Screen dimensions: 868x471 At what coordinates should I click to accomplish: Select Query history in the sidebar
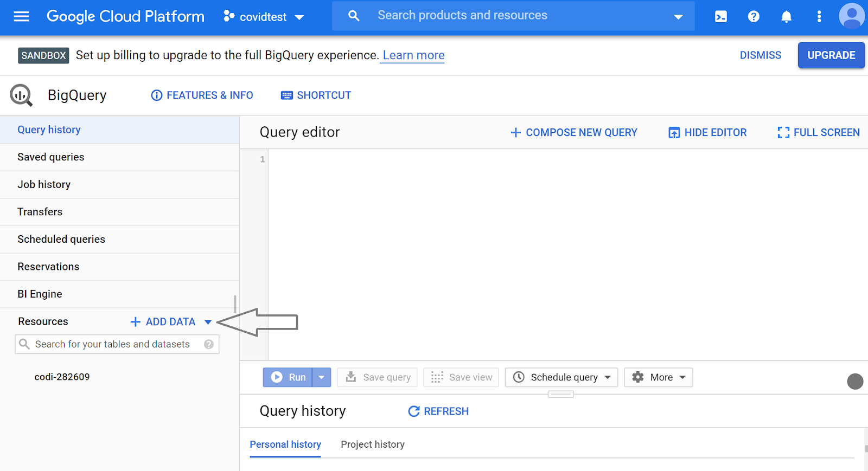pos(119,130)
